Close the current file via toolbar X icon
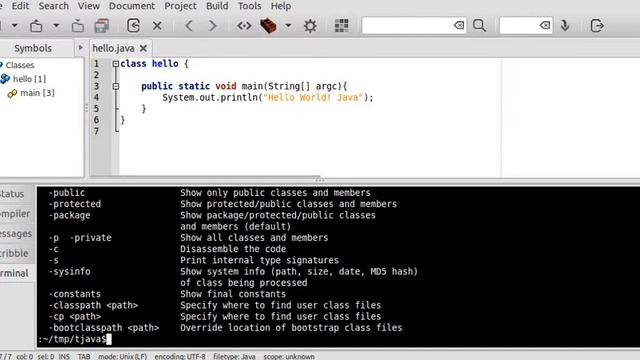 click(157, 26)
